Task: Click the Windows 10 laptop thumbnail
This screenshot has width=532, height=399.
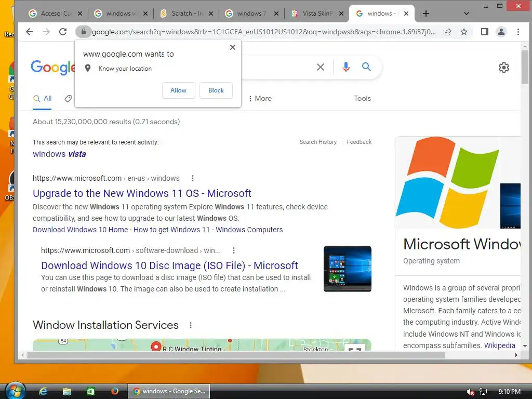Action: point(348,269)
